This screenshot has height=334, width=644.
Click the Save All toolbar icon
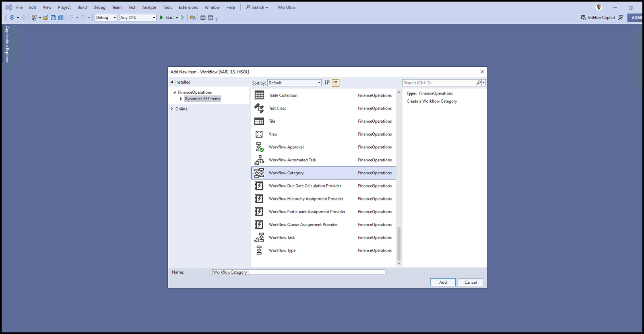point(61,17)
